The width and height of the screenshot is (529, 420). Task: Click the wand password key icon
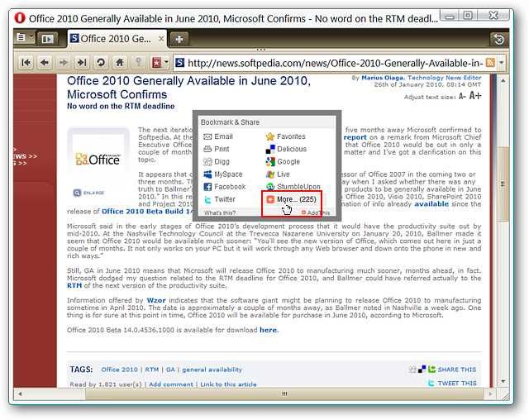pos(138,62)
